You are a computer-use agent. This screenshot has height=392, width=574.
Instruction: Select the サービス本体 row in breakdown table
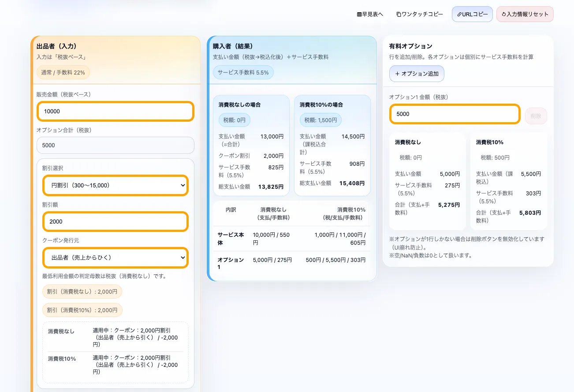pyautogui.click(x=291, y=239)
